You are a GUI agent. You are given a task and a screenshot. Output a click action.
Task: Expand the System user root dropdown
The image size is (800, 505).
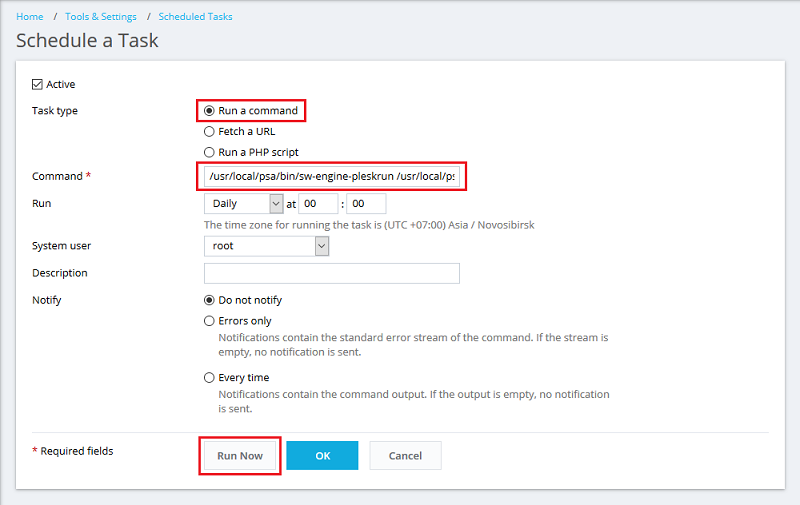(x=266, y=245)
